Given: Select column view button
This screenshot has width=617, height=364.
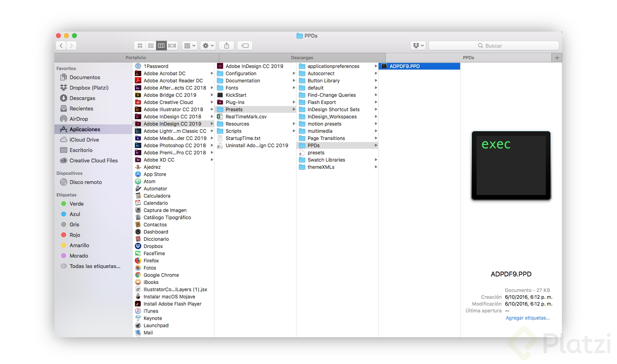Looking at the screenshot, I should point(161,46).
